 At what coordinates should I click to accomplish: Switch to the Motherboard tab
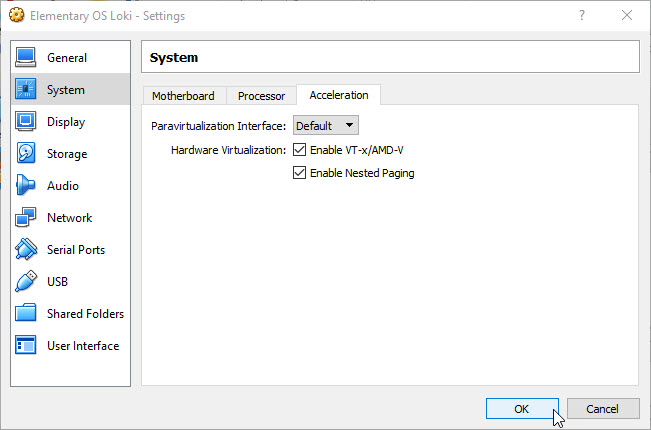[x=183, y=96]
